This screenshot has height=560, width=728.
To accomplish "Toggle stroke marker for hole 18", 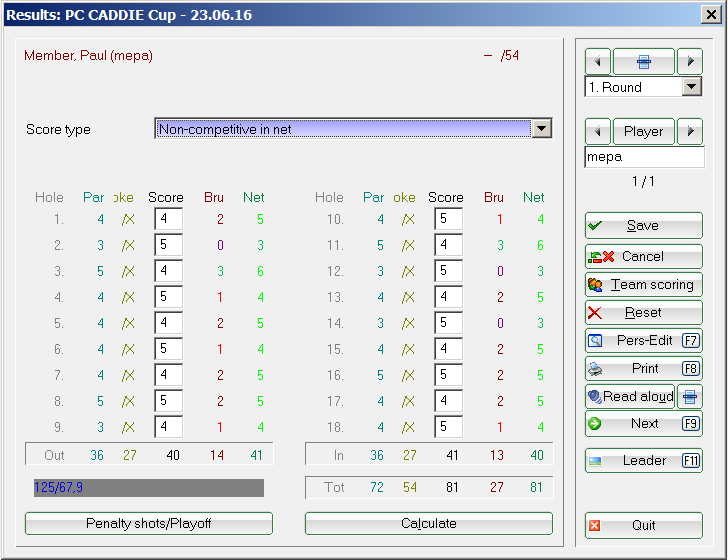I will (408, 427).
